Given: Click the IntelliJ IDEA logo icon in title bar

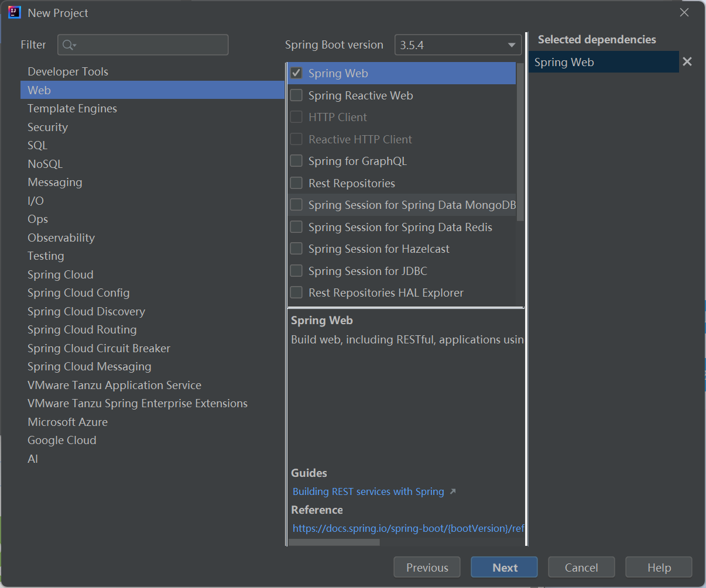Looking at the screenshot, I should pos(15,12).
